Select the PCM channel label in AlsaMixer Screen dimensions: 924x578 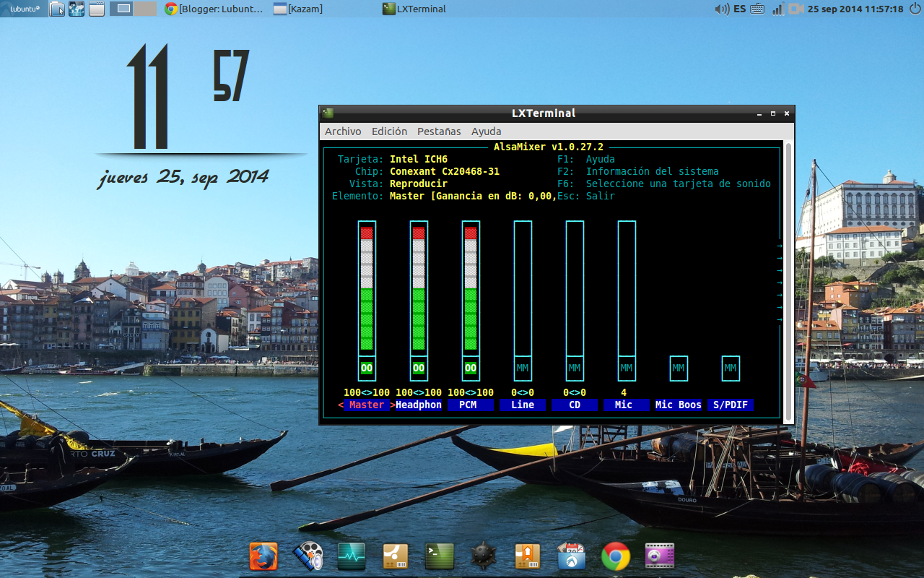click(470, 405)
